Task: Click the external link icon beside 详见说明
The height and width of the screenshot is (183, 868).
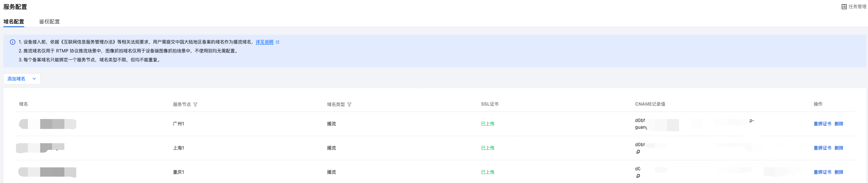Action: 278,42
